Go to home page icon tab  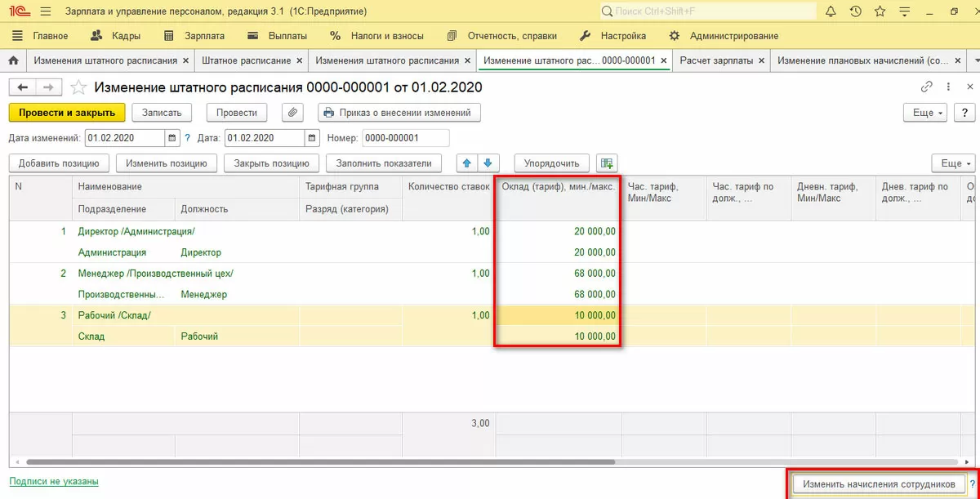(13, 61)
